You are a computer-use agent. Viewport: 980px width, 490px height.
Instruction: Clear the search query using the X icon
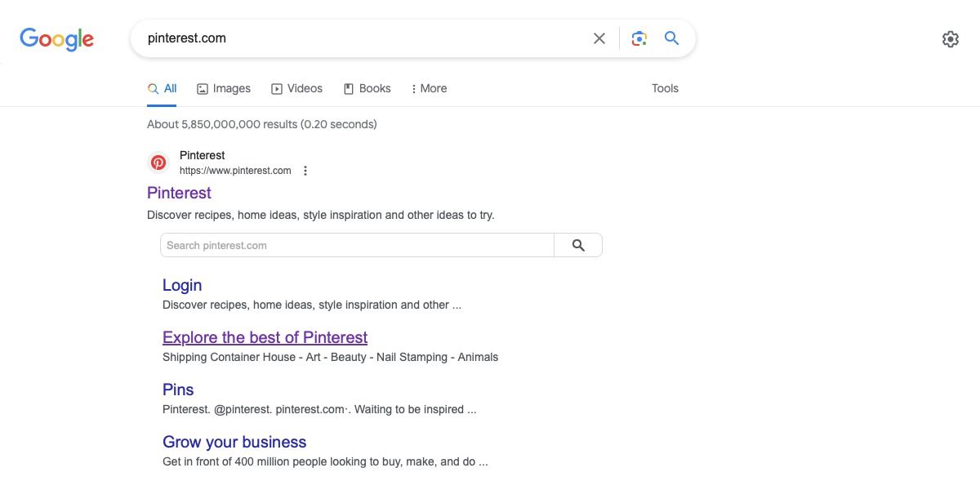click(x=599, y=38)
